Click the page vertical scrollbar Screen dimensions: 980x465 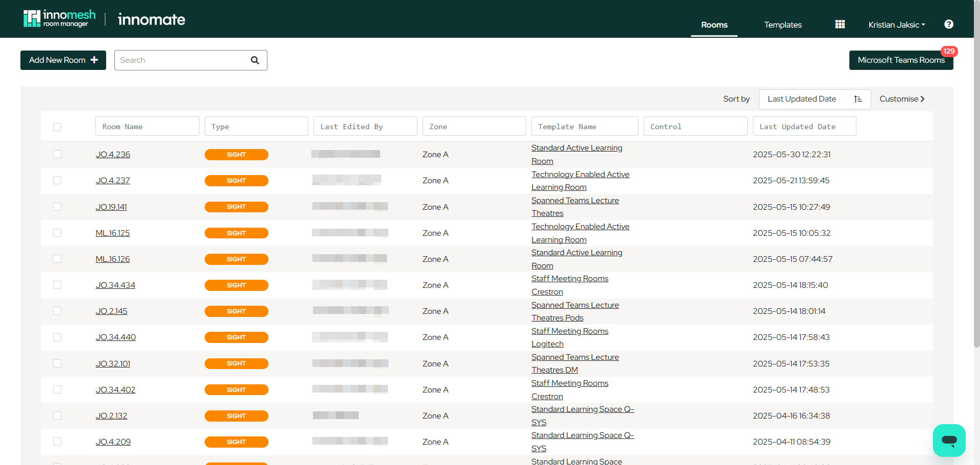[x=976, y=174]
